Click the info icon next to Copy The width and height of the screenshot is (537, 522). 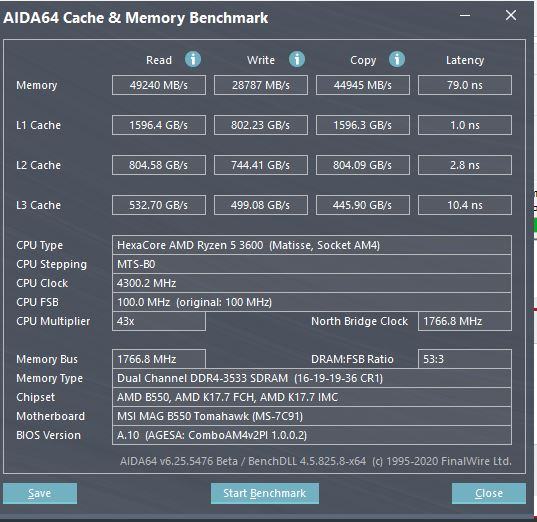(x=397, y=59)
